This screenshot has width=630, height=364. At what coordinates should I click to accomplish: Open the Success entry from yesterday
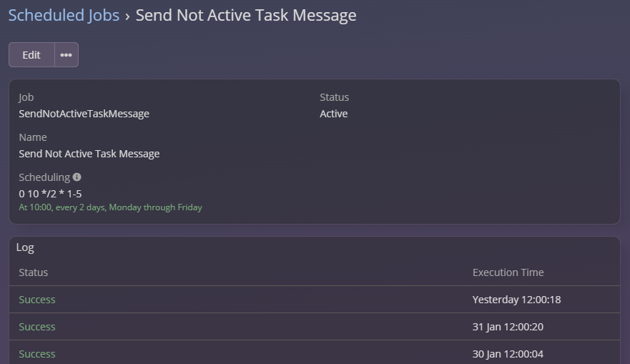click(37, 300)
